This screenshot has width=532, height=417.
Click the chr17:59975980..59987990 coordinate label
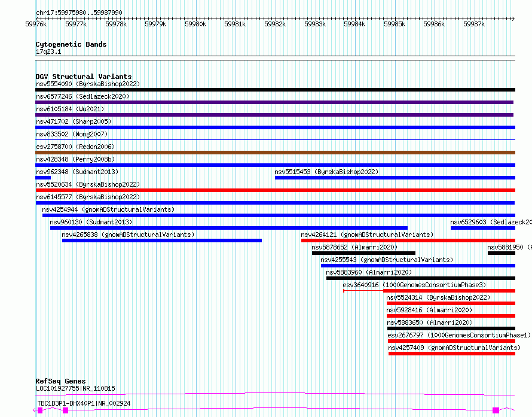click(x=79, y=13)
